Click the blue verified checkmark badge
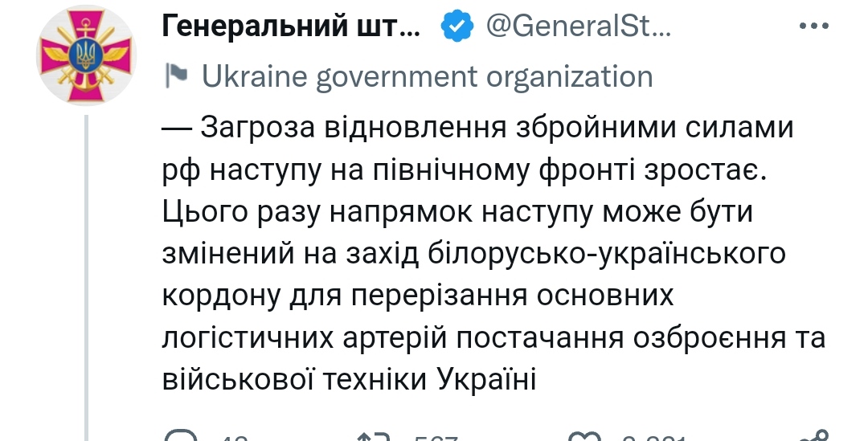This screenshot has width=868, height=441. pyautogui.click(x=457, y=27)
